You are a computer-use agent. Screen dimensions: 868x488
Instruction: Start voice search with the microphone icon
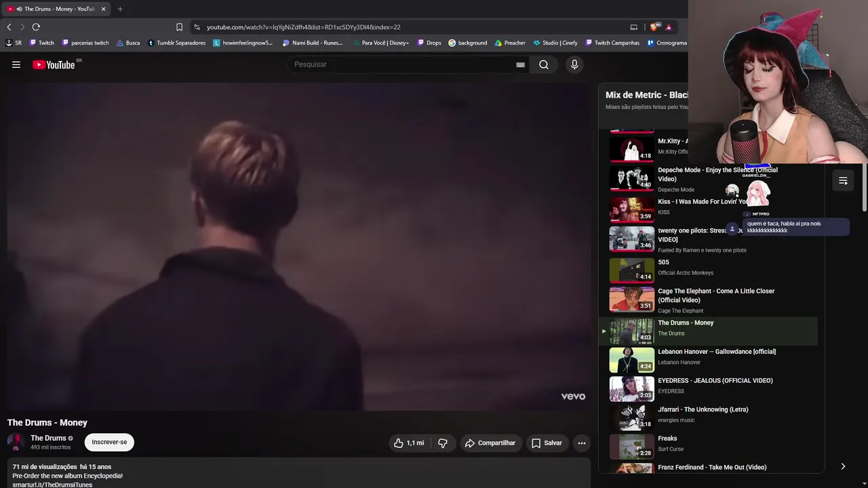[x=574, y=64]
